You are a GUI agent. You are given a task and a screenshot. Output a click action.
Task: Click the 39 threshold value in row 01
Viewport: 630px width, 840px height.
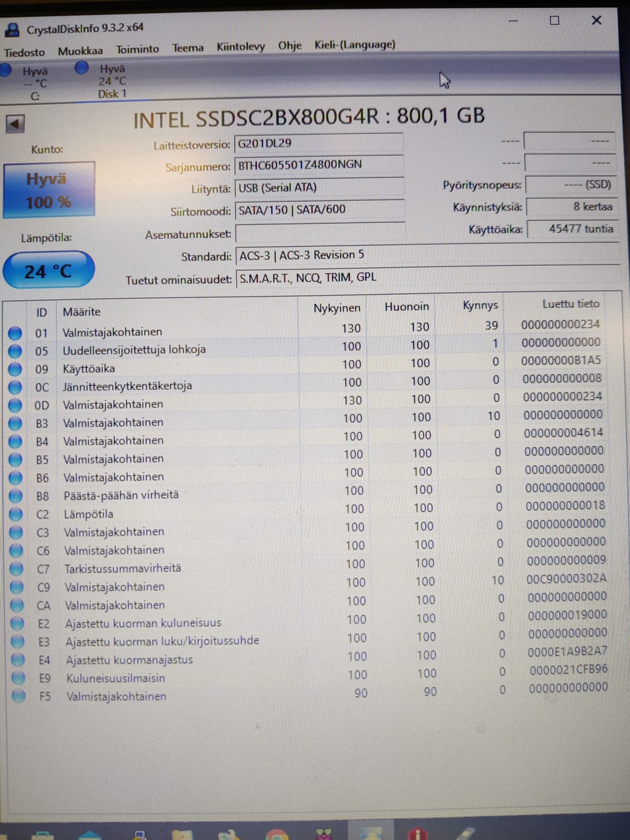pos(492,325)
